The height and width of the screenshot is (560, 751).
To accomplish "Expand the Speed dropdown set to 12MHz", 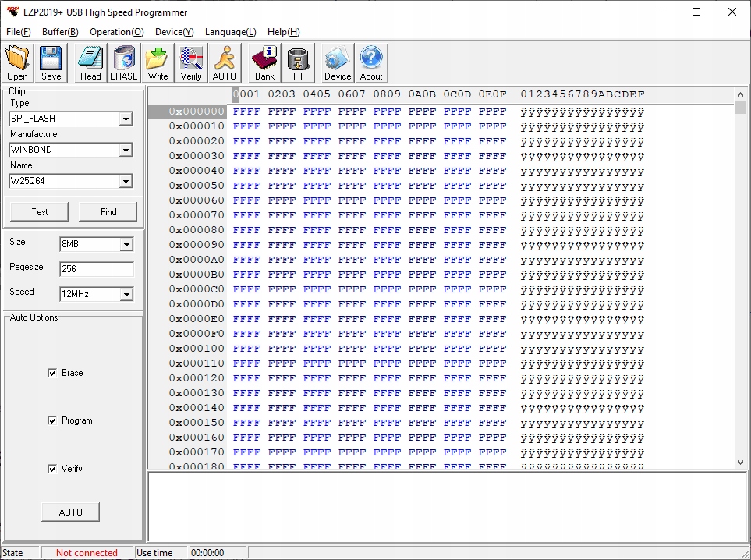I will tap(126, 295).
